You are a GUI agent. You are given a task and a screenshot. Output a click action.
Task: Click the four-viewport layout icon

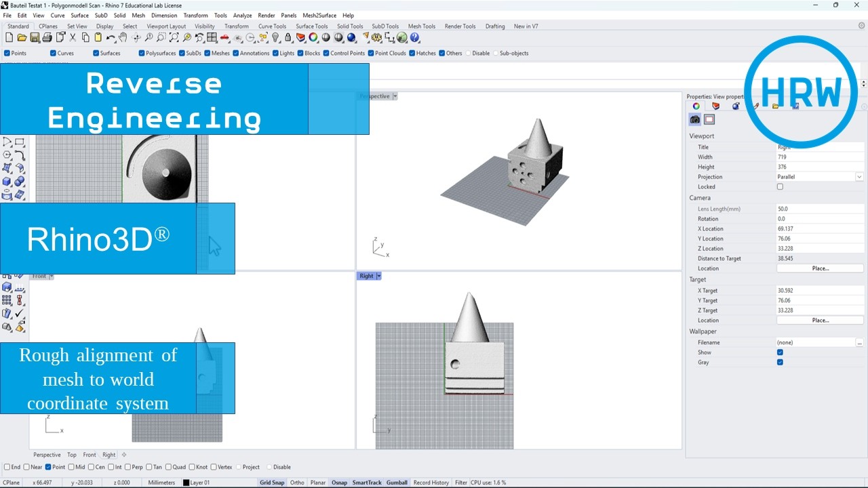(x=212, y=37)
